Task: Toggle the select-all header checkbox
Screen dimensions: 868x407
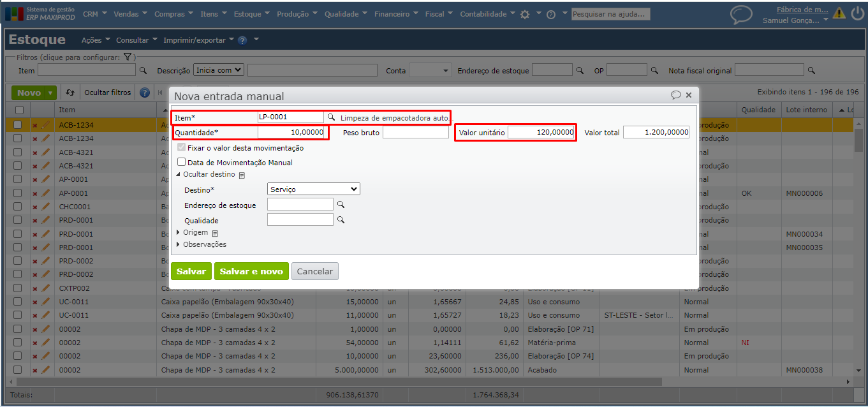Action: 18,110
